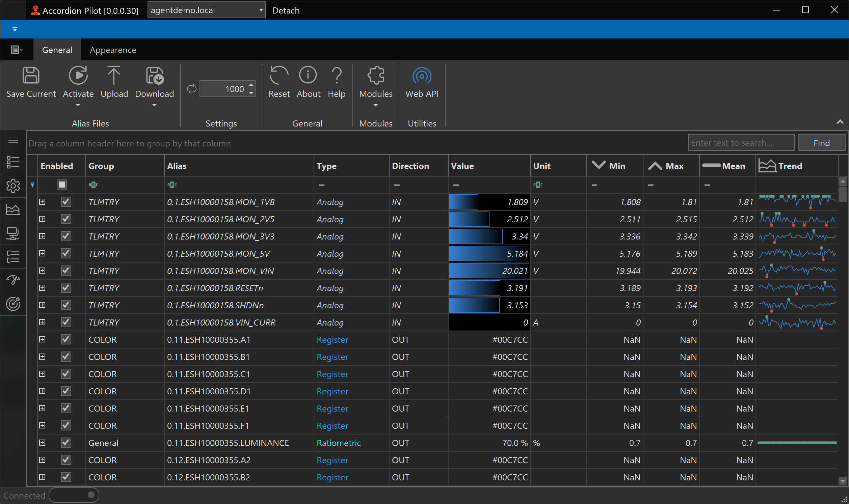Image resolution: width=849 pixels, height=504 pixels.
Task: Open the agentdemo.local host dropdown
Action: click(x=261, y=10)
